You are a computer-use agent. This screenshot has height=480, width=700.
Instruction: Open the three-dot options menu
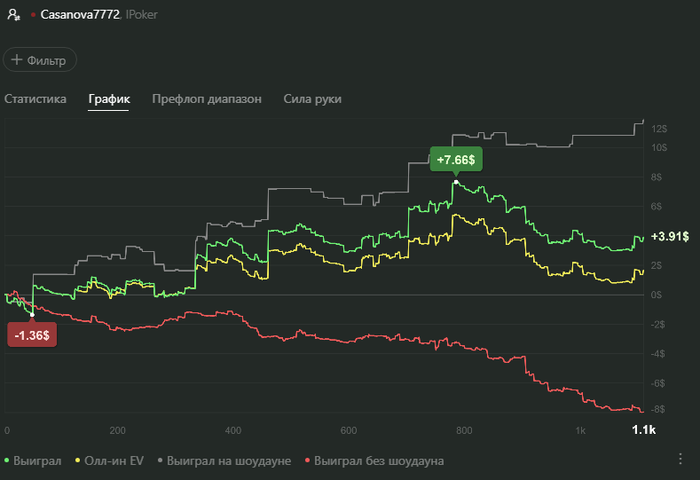(680, 459)
